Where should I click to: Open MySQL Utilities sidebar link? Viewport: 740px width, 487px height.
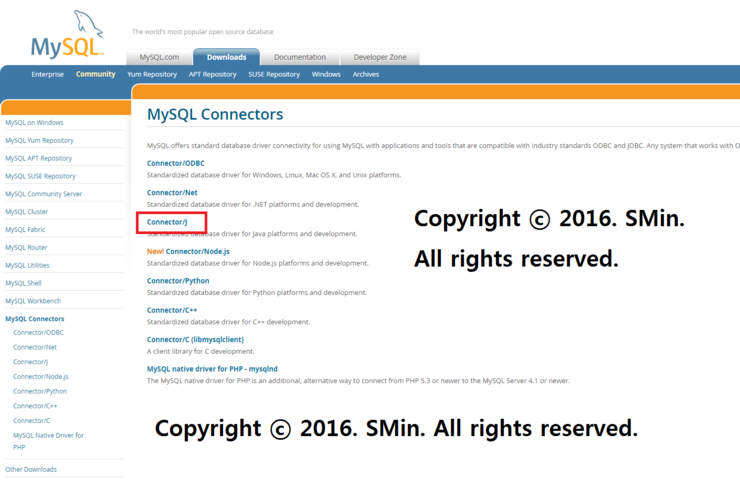coord(27,266)
